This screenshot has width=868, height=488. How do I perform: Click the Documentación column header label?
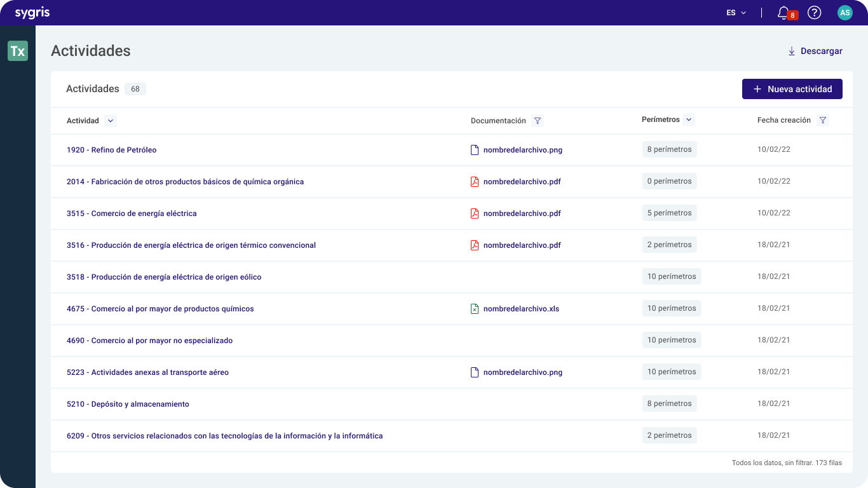[498, 121]
